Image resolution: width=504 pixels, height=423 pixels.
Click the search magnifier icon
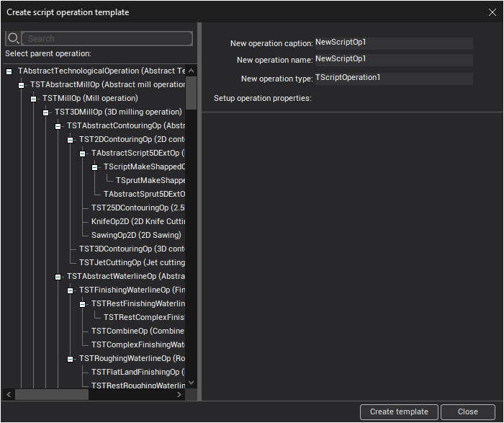pos(12,38)
